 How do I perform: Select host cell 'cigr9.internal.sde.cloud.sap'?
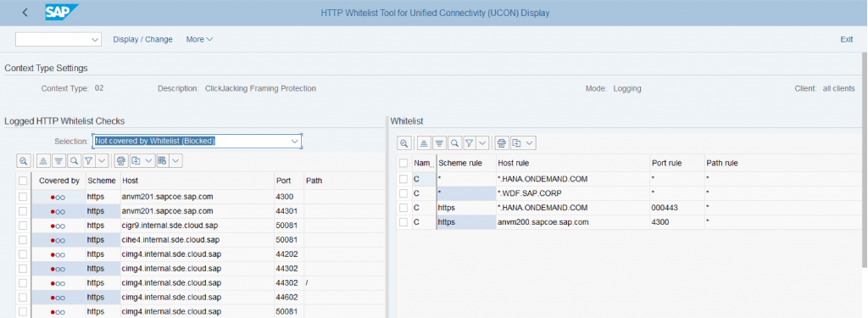[x=197, y=226]
